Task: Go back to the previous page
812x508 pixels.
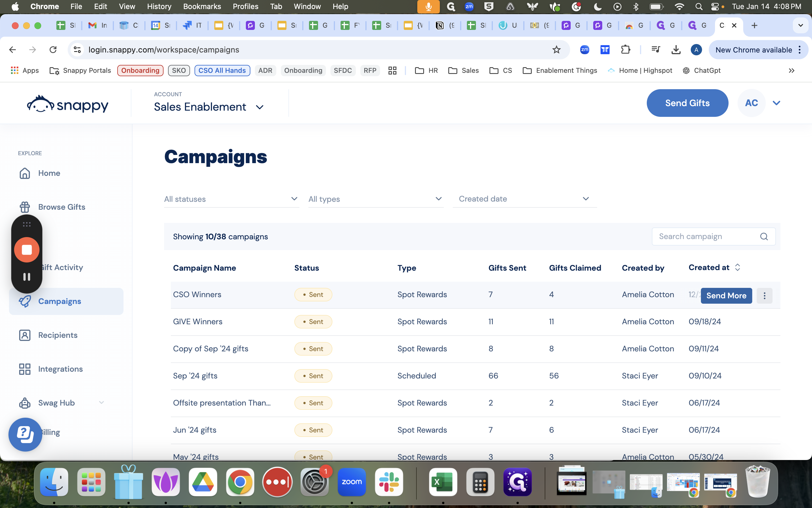Action: click(13, 50)
